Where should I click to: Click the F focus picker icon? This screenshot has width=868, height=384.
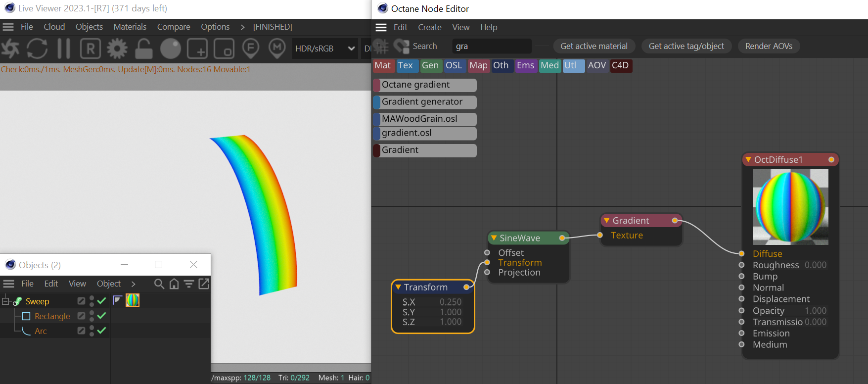[x=251, y=48]
